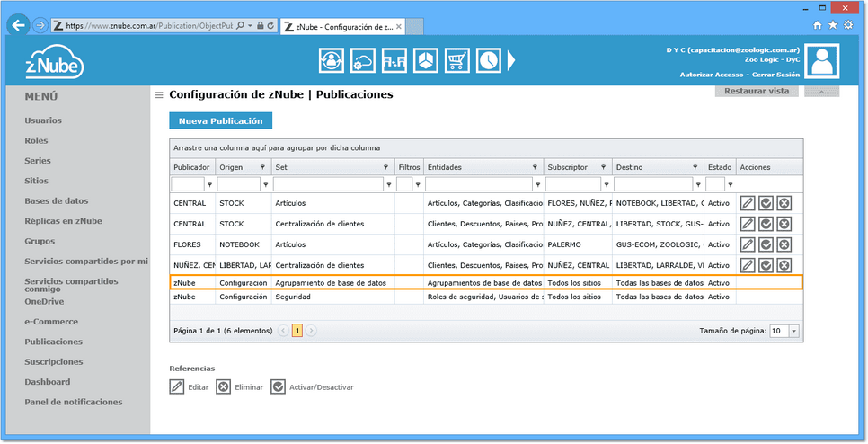Open filter menu on Set column header
Viewport: 868px width, 444px height.
tap(385, 167)
